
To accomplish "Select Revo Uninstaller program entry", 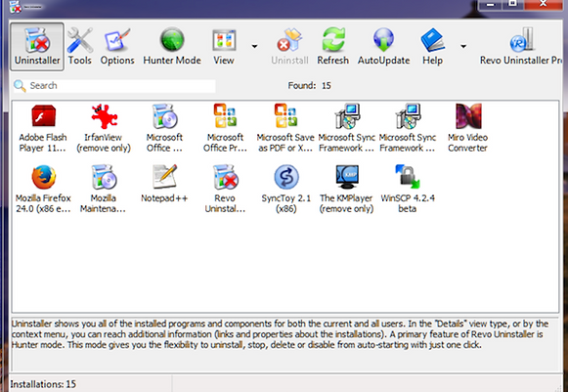I will 225,189.
